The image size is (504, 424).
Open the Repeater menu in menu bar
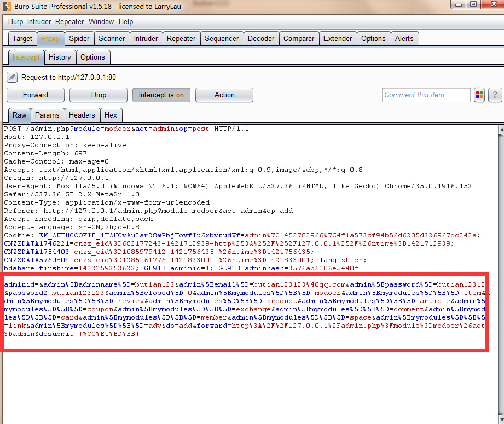[x=69, y=21]
